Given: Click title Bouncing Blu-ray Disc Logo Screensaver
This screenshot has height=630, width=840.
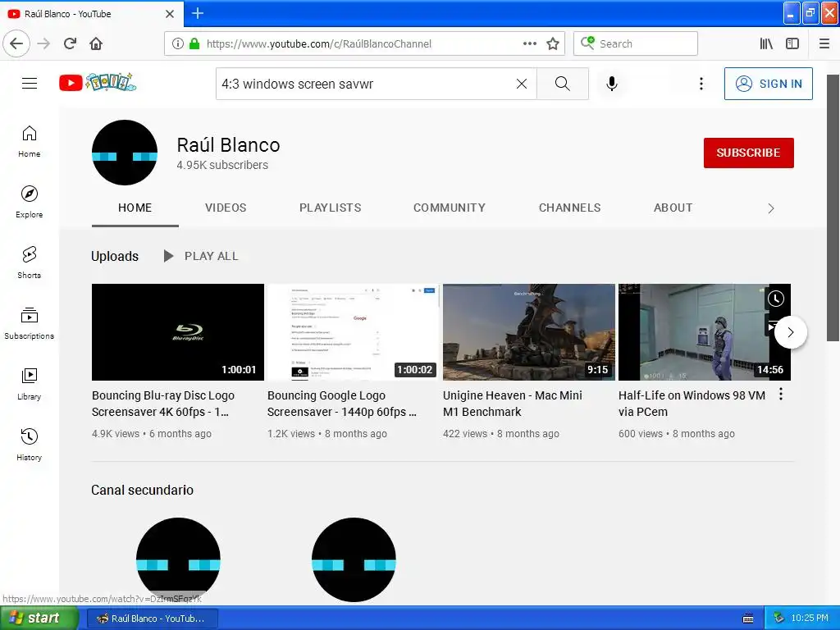Looking at the screenshot, I should 163,404.
